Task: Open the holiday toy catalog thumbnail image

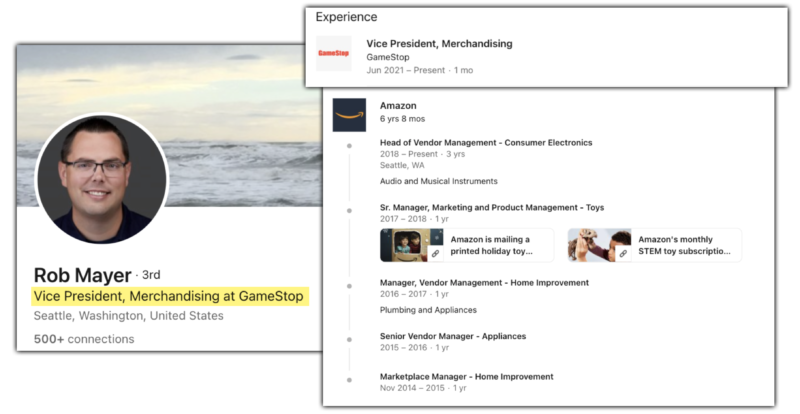Action: pyautogui.click(x=411, y=245)
